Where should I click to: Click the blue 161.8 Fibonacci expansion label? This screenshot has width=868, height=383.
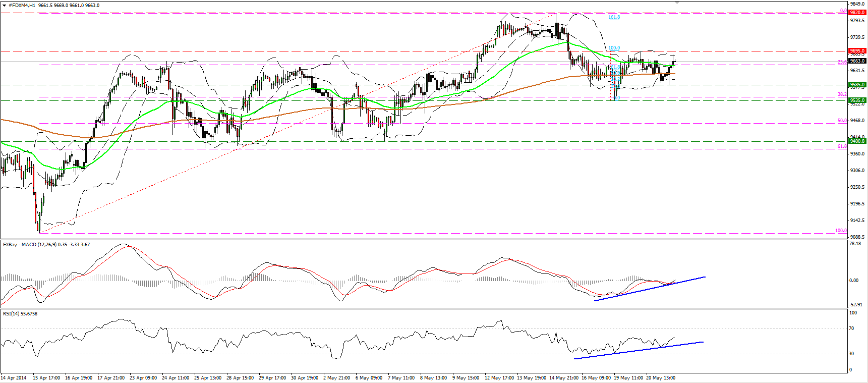tap(614, 17)
